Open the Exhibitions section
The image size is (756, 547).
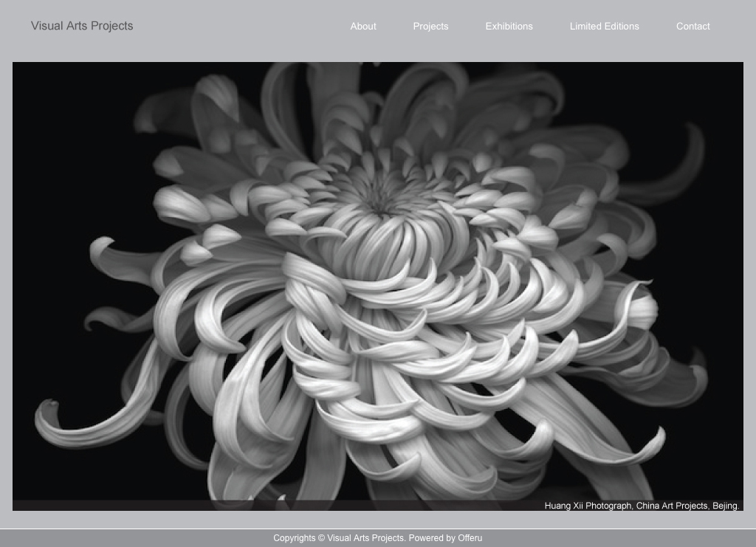(x=509, y=27)
